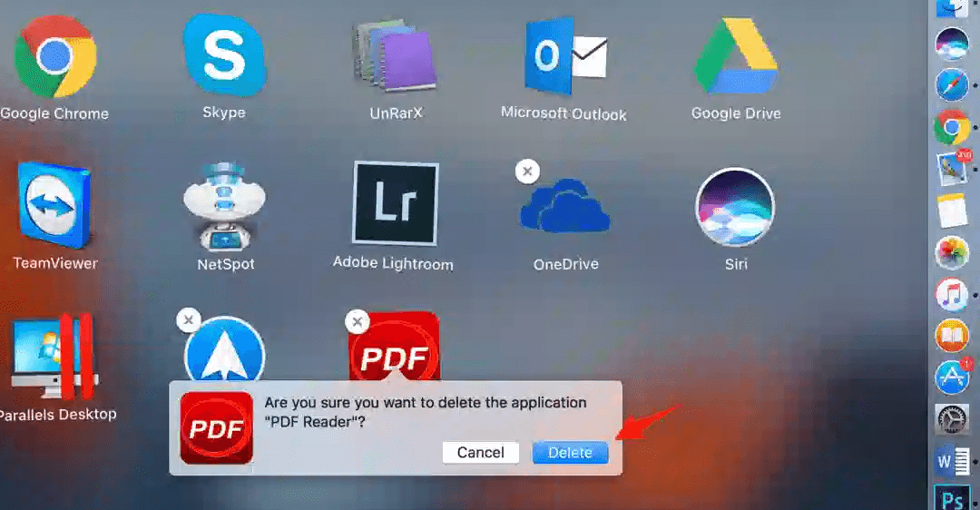Open Siri from the Dock
980x510 pixels.
click(952, 44)
